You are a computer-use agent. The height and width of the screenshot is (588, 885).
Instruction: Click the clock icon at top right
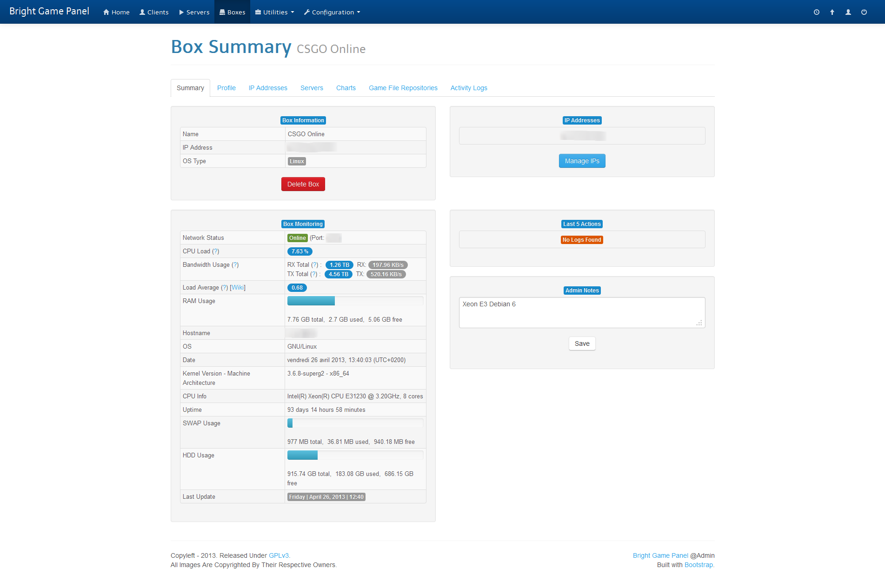(x=816, y=12)
